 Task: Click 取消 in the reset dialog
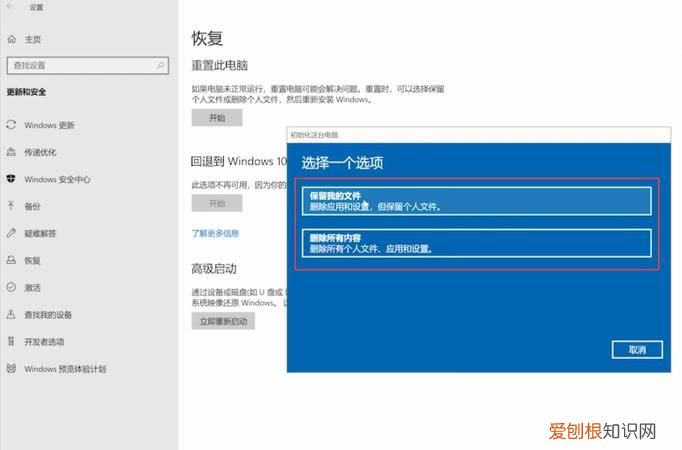point(637,350)
